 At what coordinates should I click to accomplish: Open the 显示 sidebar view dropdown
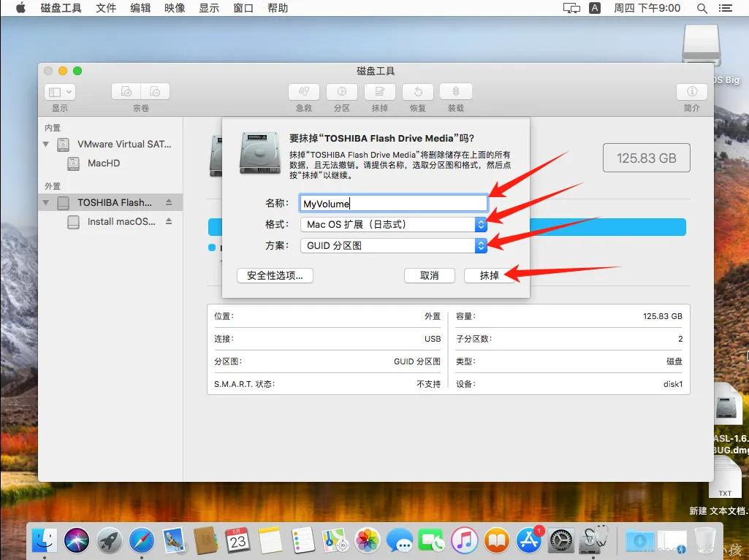pos(60,92)
